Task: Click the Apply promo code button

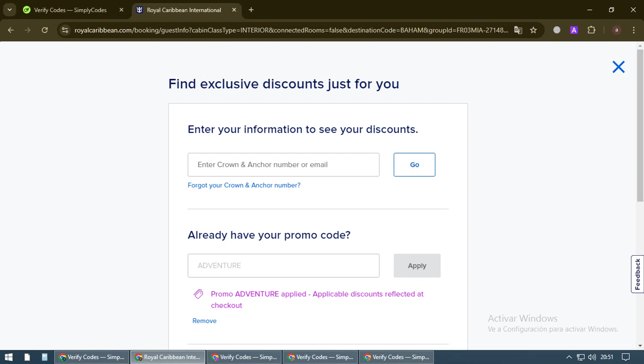Action: (417, 266)
